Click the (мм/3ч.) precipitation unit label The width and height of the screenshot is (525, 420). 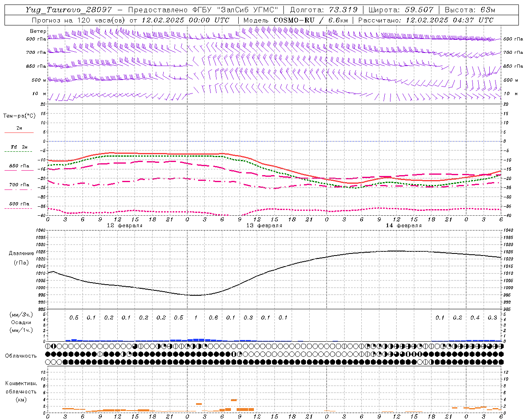[21, 315]
